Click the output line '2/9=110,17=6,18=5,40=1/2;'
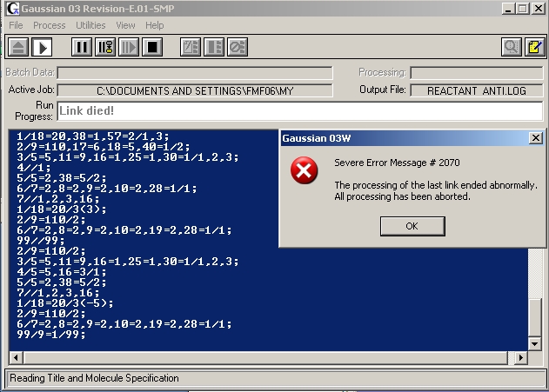The height and width of the screenshot is (392, 549). [x=104, y=147]
